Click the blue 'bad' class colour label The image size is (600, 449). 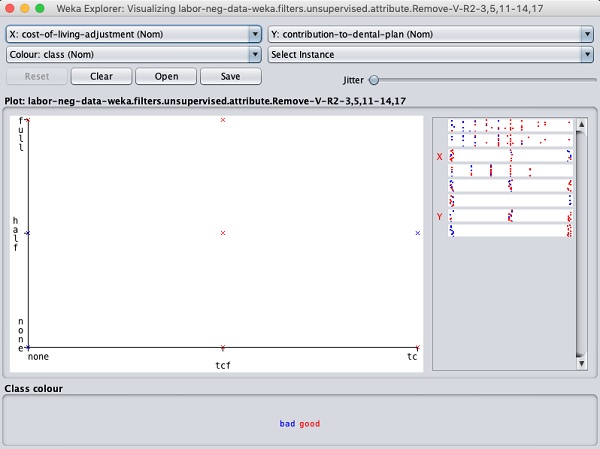[x=287, y=424]
